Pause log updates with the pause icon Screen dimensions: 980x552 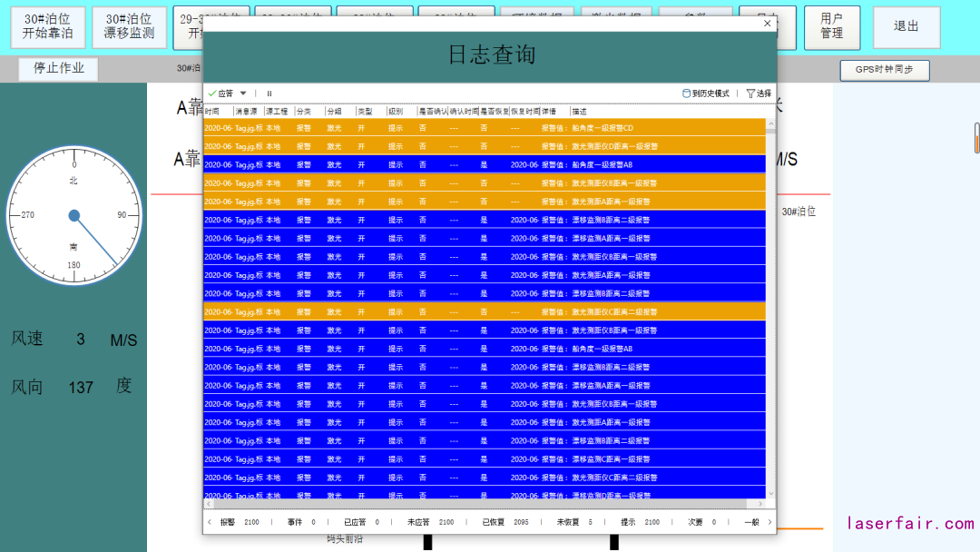click(x=269, y=94)
